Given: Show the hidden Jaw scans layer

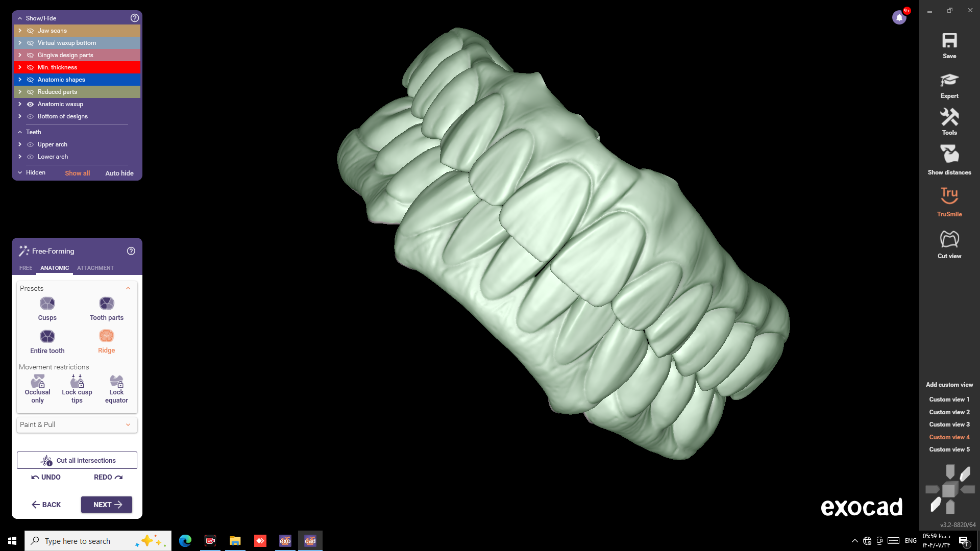Looking at the screenshot, I should (30, 31).
